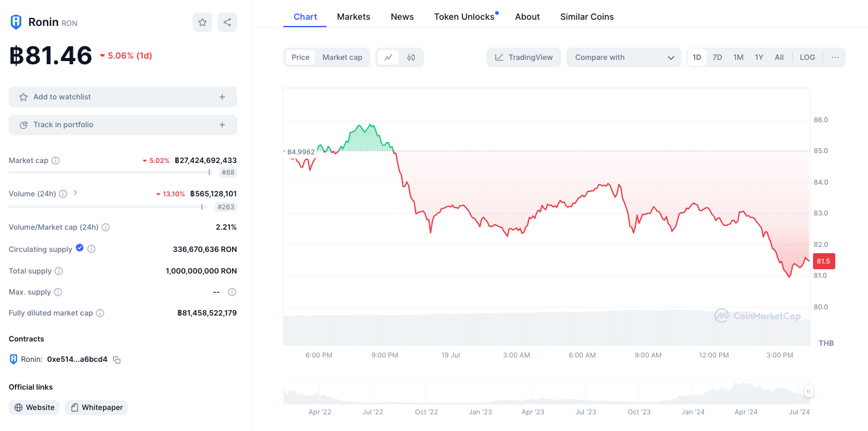Open the TradingView chart button
Screen dimensions: 868x431
tap(524, 57)
